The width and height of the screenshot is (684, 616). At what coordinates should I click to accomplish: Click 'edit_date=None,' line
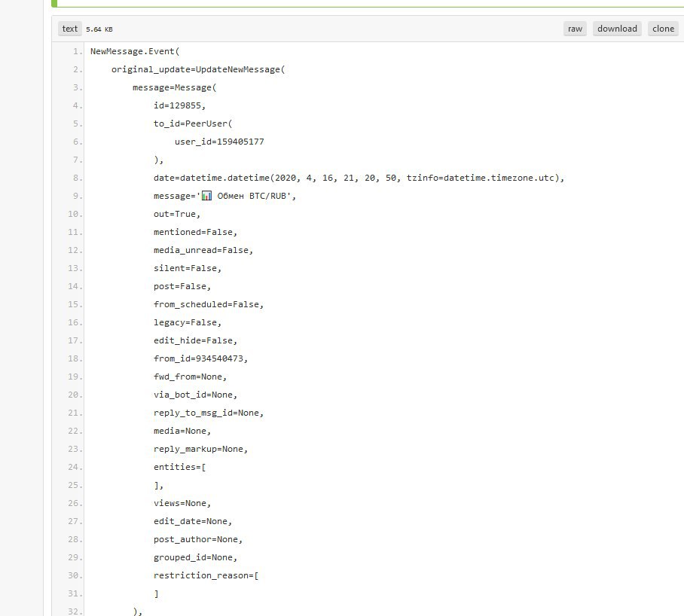193,521
